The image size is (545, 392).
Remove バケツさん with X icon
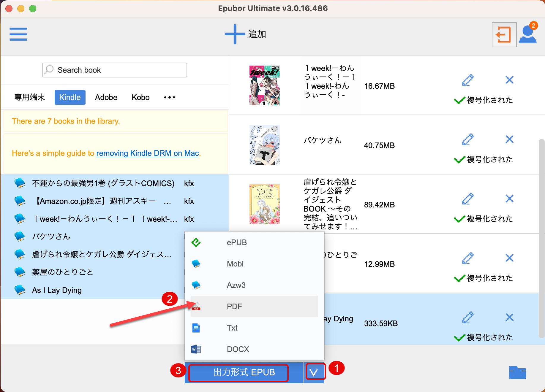(x=510, y=139)
